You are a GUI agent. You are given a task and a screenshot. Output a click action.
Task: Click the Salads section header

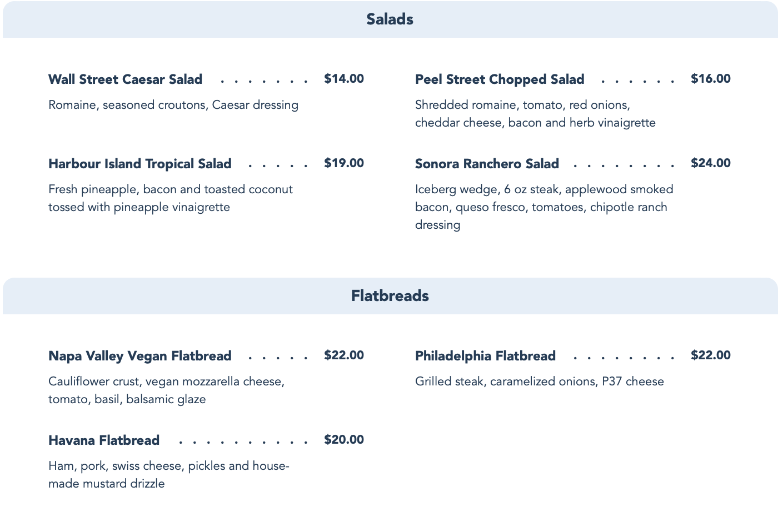tap(390, 19)
